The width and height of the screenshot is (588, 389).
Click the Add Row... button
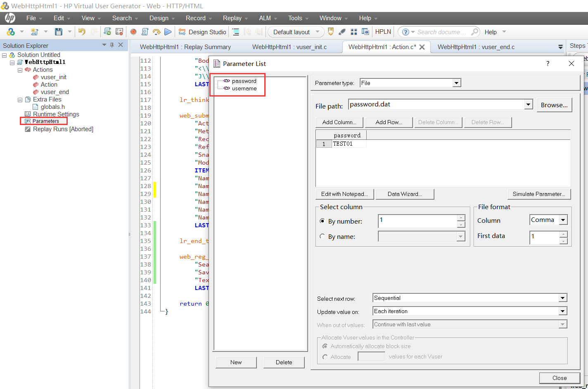389,122
